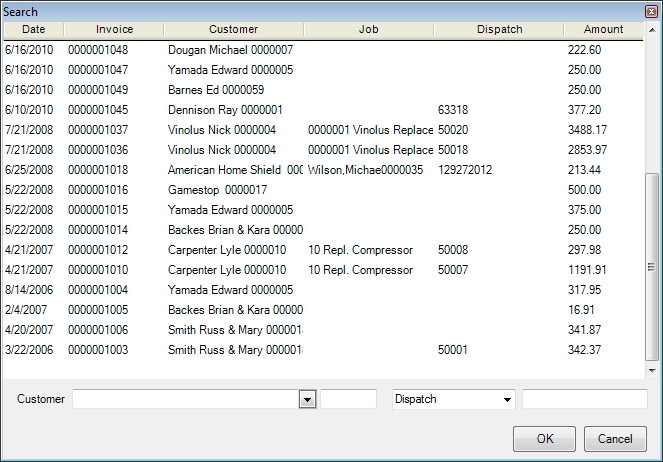
Task: Click the amount 341.87
Action: tap(584, 330)
